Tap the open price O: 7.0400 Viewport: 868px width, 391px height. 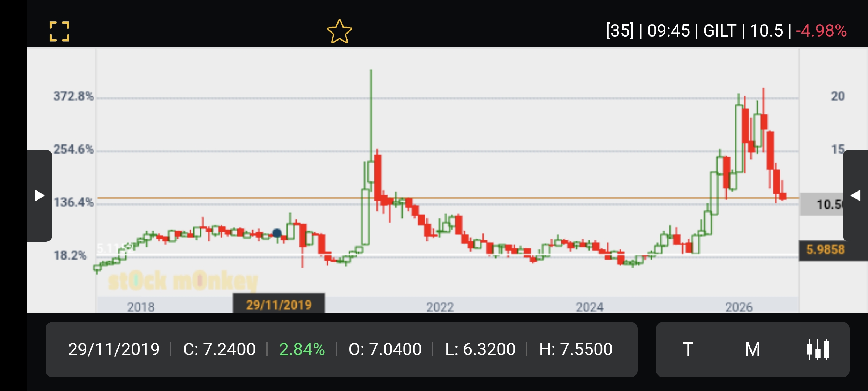[385, 349]
